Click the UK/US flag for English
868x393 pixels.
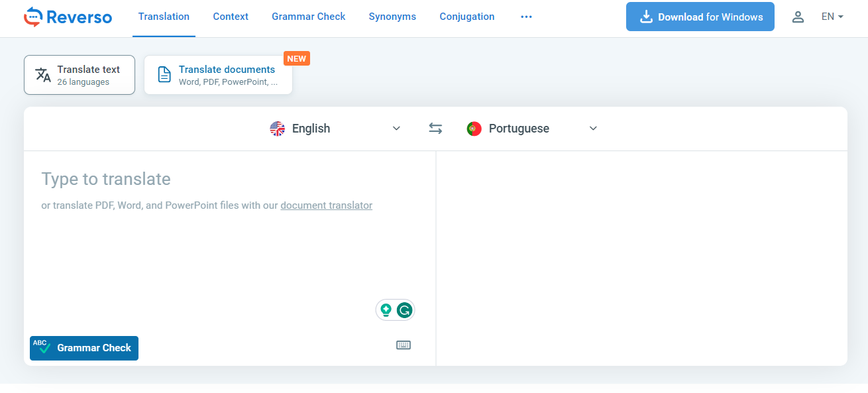(278, 129)
